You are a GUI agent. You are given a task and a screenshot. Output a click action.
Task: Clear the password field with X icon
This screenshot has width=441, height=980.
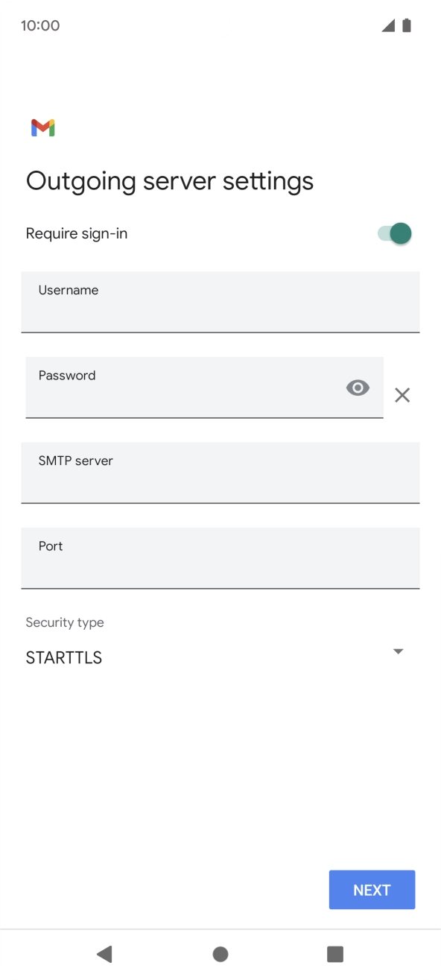pyautogui.click(x=402, y=396)
